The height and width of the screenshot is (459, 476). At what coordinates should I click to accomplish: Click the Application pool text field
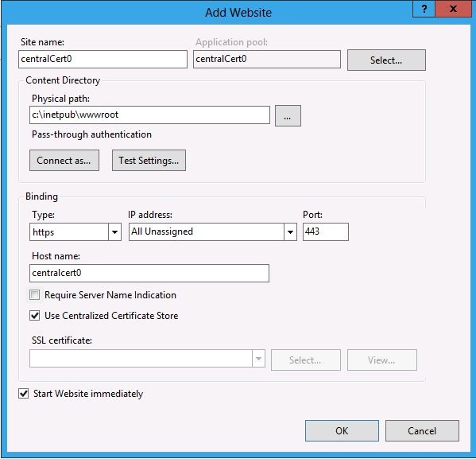267,59
